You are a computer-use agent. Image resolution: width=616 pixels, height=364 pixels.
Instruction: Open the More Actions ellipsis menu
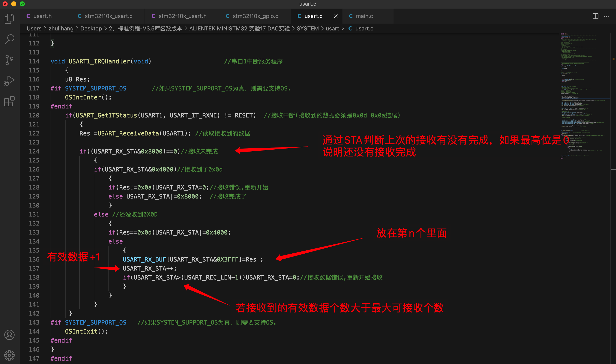pos(606,16)
